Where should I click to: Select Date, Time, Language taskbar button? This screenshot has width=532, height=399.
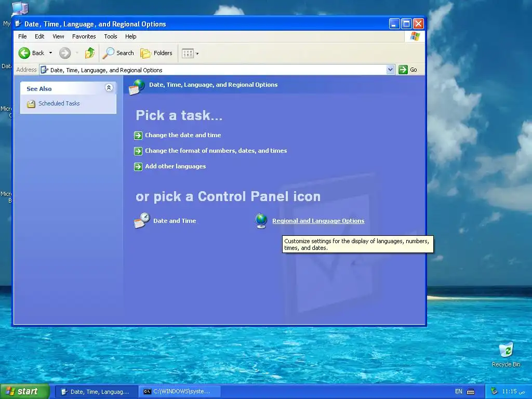[96, 392]
